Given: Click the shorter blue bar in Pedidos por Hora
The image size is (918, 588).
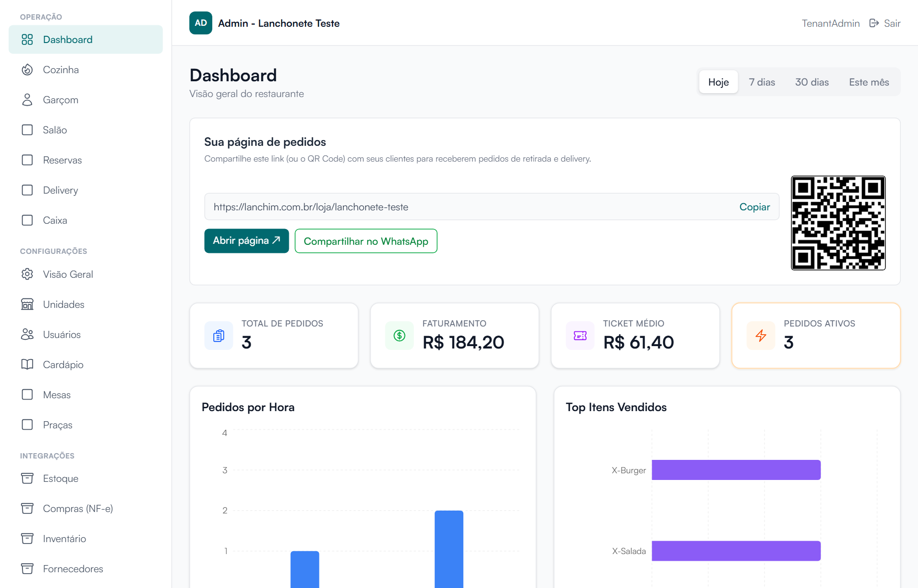Looking at the screenshot, I should [305, 569].
